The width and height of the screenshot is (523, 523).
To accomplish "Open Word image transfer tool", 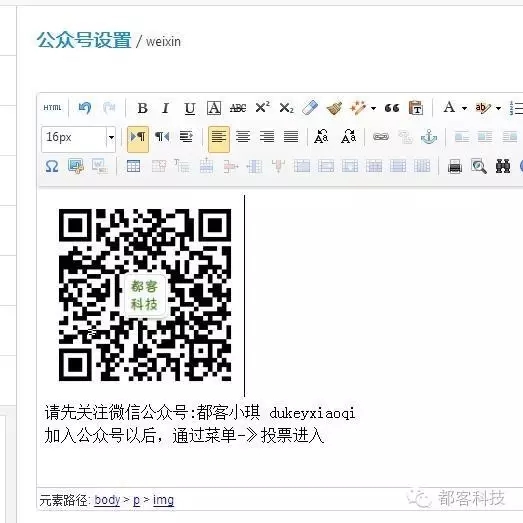I will tap(100, 166).
